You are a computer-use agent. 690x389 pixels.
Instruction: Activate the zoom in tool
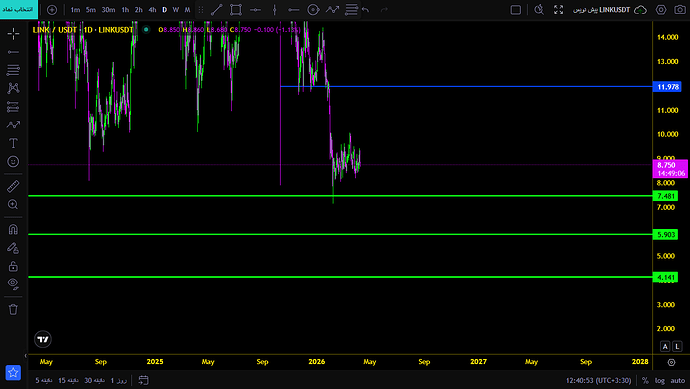tap(13, 205)
